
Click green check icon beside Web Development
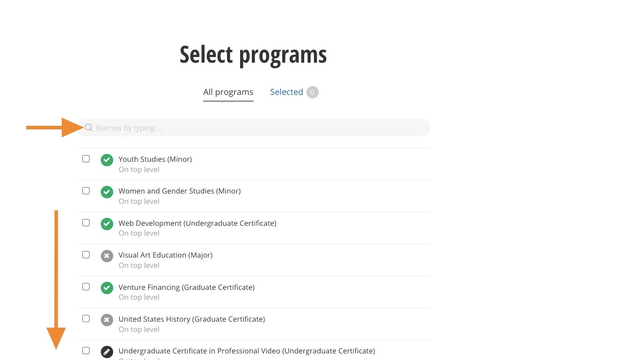[107, 224]
